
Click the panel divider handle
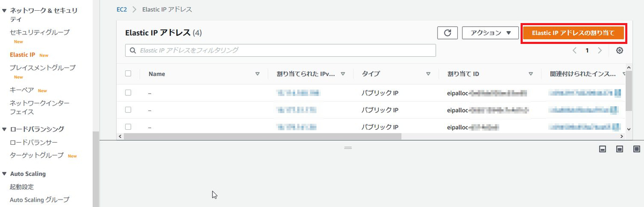[x=348, y=147]
